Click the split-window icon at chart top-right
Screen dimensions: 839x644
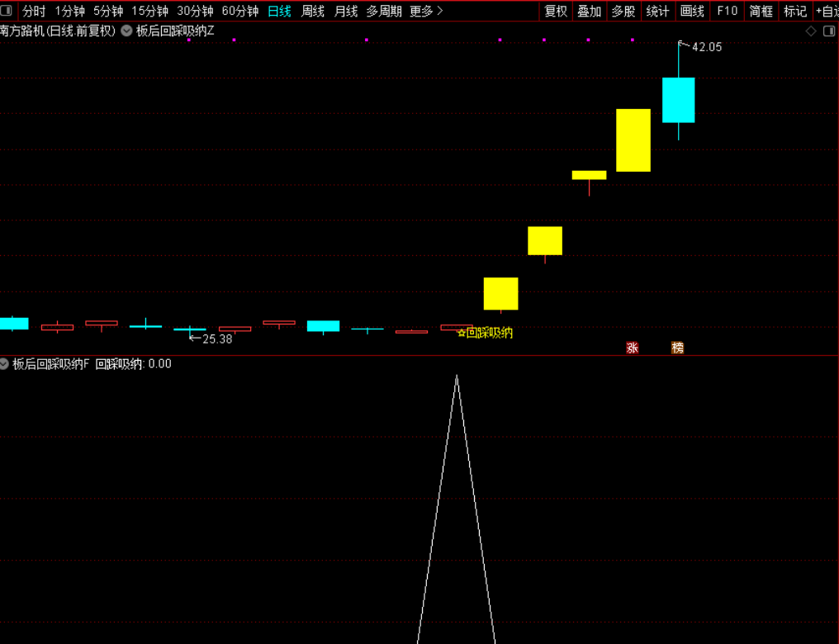[828, 31]
